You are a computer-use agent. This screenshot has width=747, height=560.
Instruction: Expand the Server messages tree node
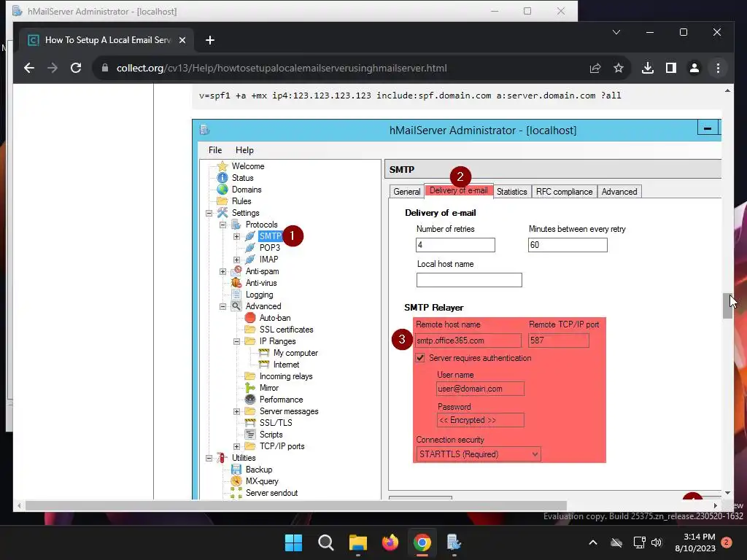[x=237, y=411]
